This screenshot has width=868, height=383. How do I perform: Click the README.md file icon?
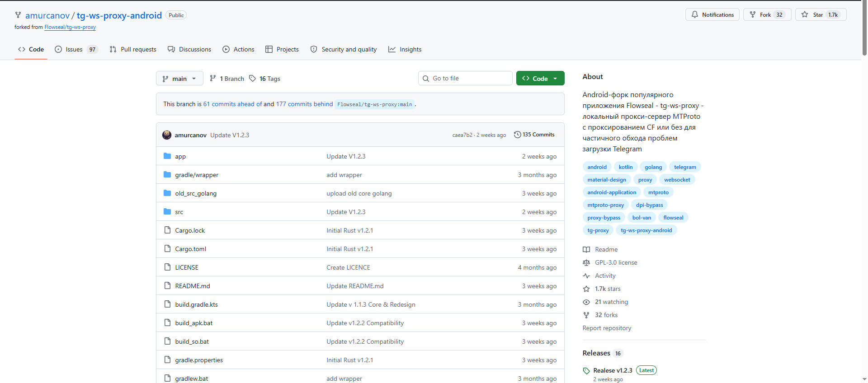(x=167, y=286)
